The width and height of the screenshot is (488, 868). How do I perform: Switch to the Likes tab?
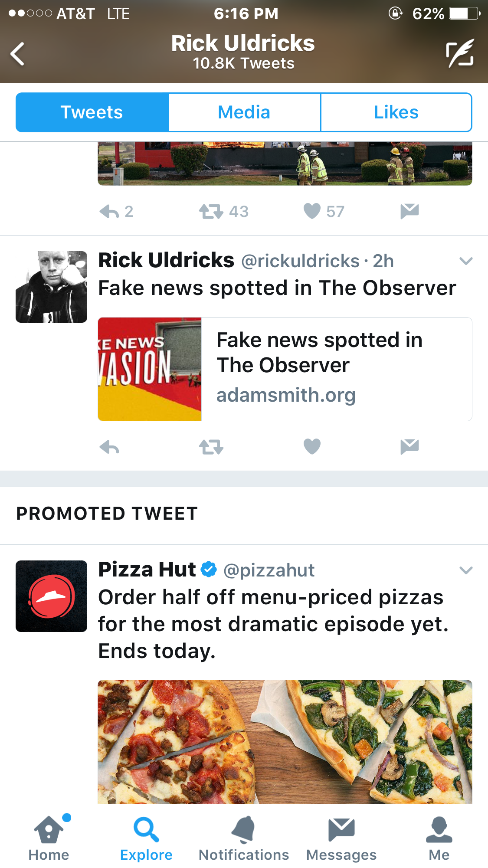tap(396, 112)
